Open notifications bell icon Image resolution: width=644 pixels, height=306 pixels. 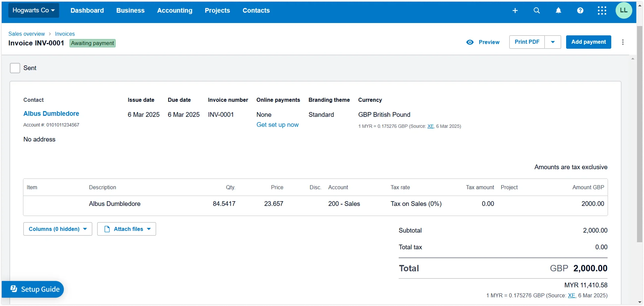tap(558, 11)
